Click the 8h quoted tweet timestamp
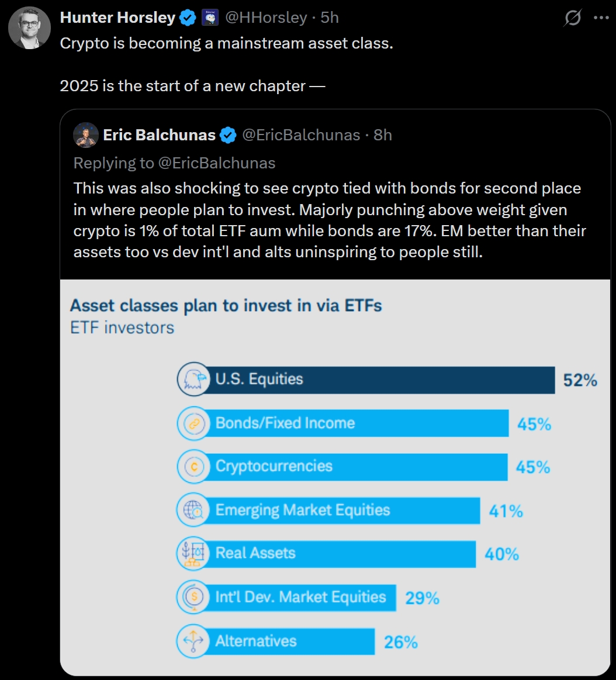 383,136
